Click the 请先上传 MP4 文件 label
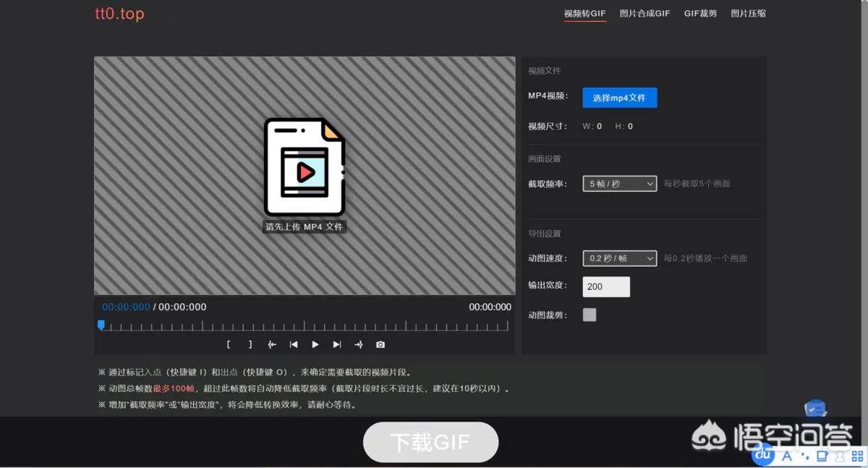Screen dimensions: 868x468 [x=305, y=227]
